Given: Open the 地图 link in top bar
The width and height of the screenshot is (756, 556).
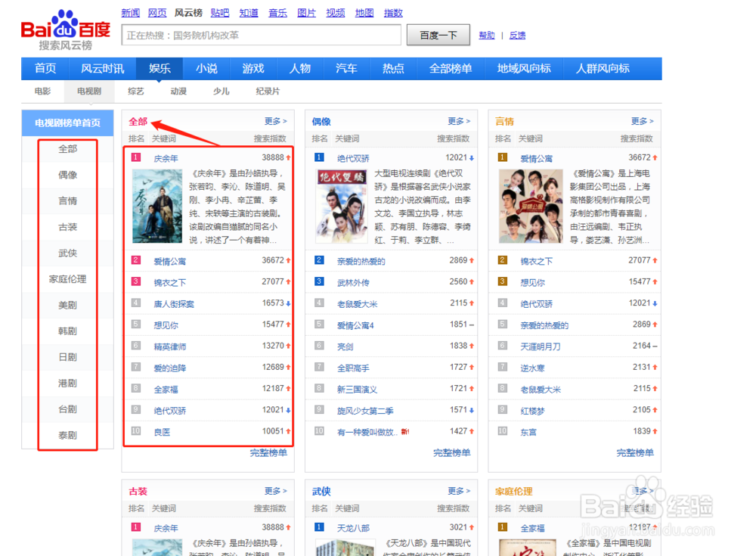Looking at the screenshot, I should coord(364,13).
